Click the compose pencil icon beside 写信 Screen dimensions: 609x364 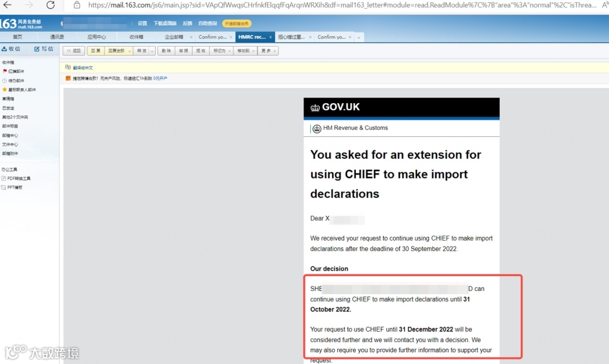(x=37, y=48)
